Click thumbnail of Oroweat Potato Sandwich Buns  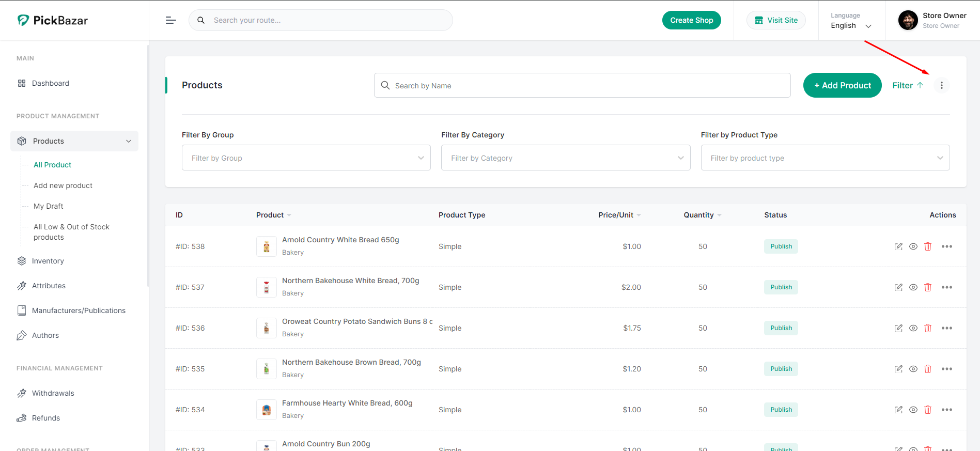[266, 328]
